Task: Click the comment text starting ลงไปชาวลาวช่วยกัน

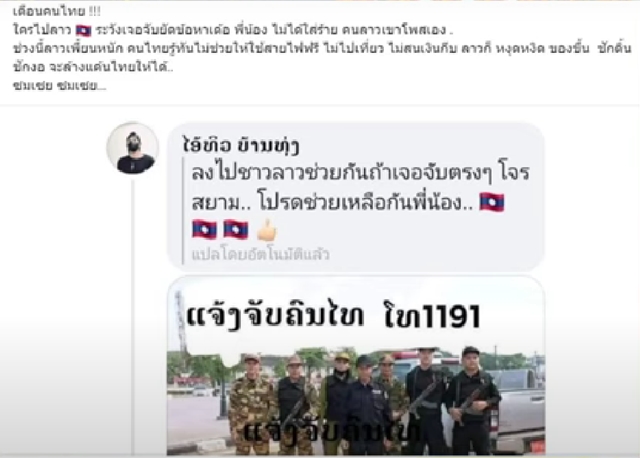Action: point(360,187)
